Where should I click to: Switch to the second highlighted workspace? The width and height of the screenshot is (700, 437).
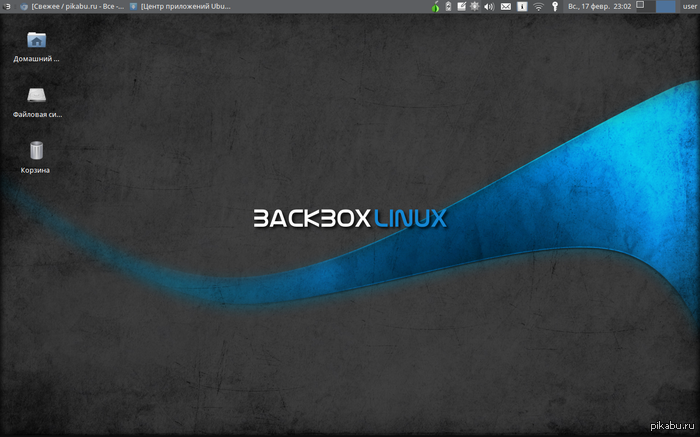point(664,6)
